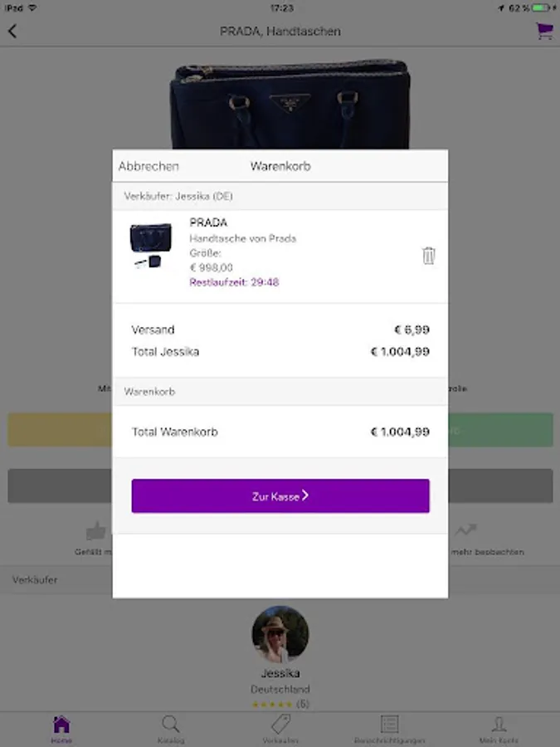Open Benachrichtigungen list icon

click(x=390, y=724)
